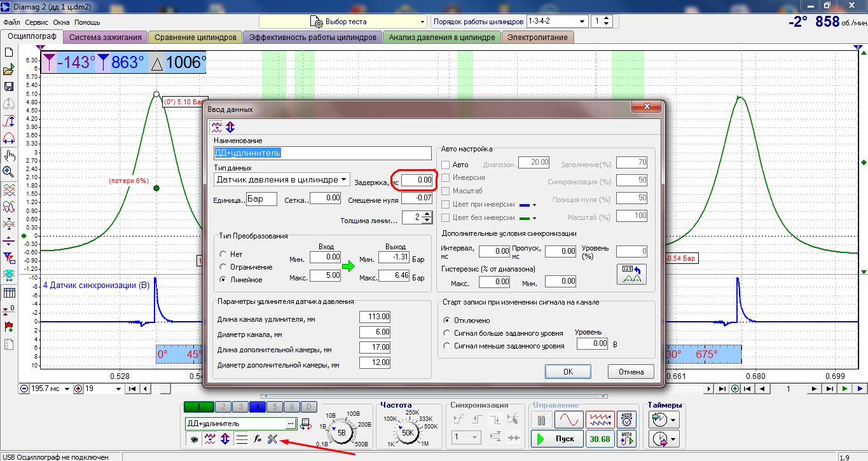This screenshot has height=461, width=868.
Task: Click the oscilloscope device icon beside channel name
Action: (305, 423)
